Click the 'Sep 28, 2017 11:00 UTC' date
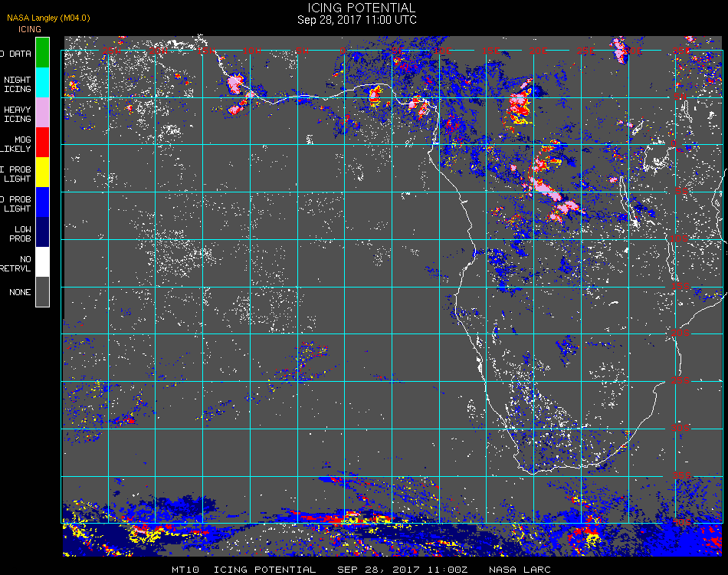Screen dimensions: 728x575 pos(356,20)
